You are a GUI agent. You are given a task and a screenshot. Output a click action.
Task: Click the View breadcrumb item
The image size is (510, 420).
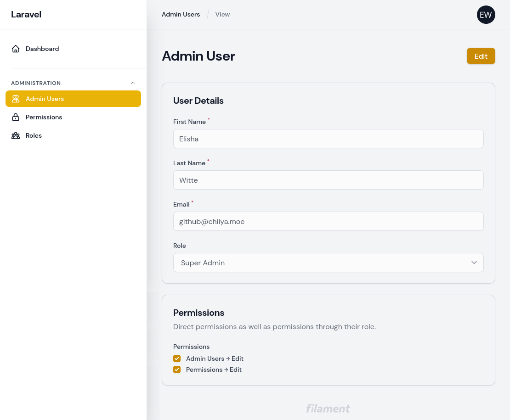click(222, 14)
